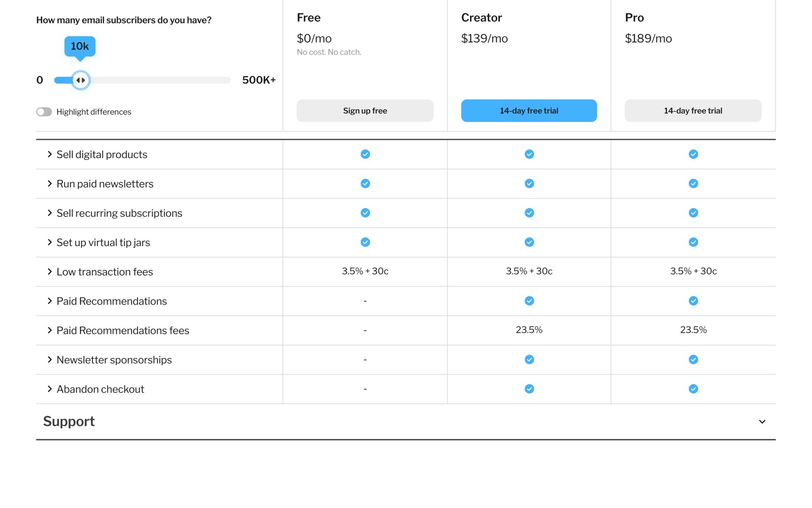Expand the Run paid newsletters row

point(50,184)
